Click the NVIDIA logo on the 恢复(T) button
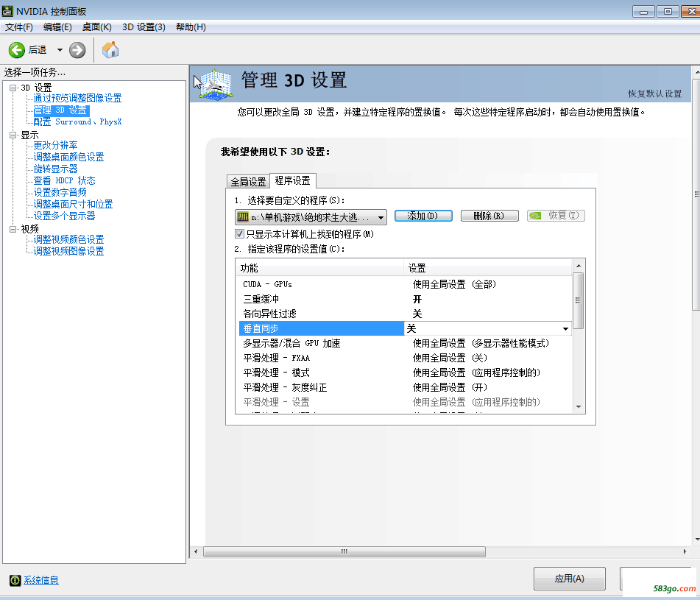 [535, 216]
